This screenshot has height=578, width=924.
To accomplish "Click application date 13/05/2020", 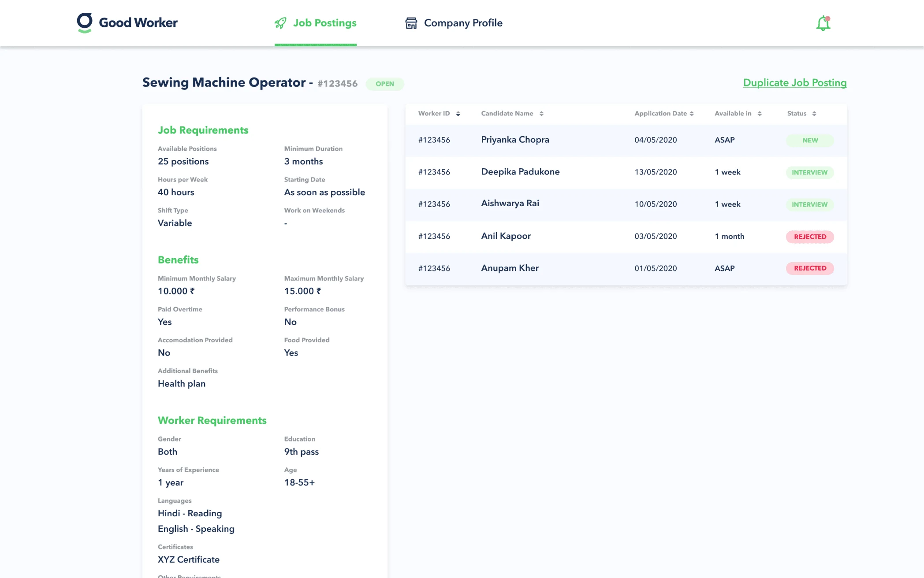I will tap(656, 172).
